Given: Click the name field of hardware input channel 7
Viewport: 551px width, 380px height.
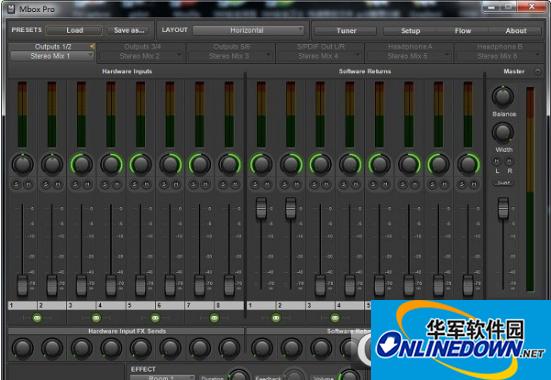Looking at the screenshot, I should (x=200, y=305).
